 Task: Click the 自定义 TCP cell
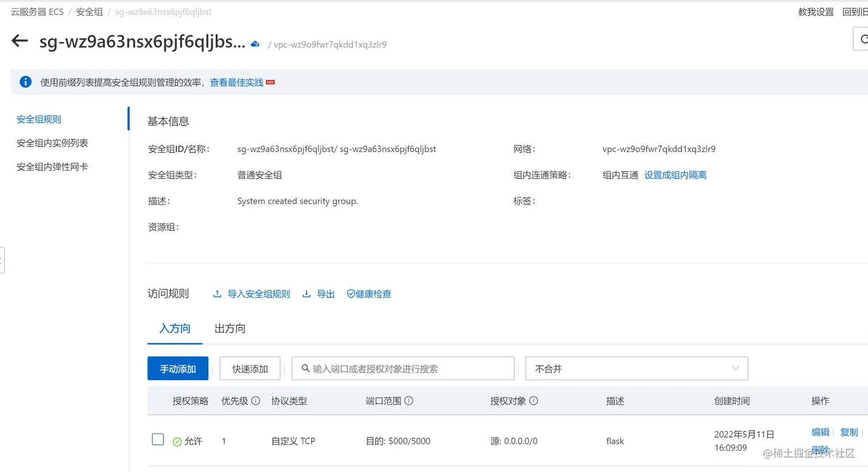pyautogui.click(x=293, y=441)
